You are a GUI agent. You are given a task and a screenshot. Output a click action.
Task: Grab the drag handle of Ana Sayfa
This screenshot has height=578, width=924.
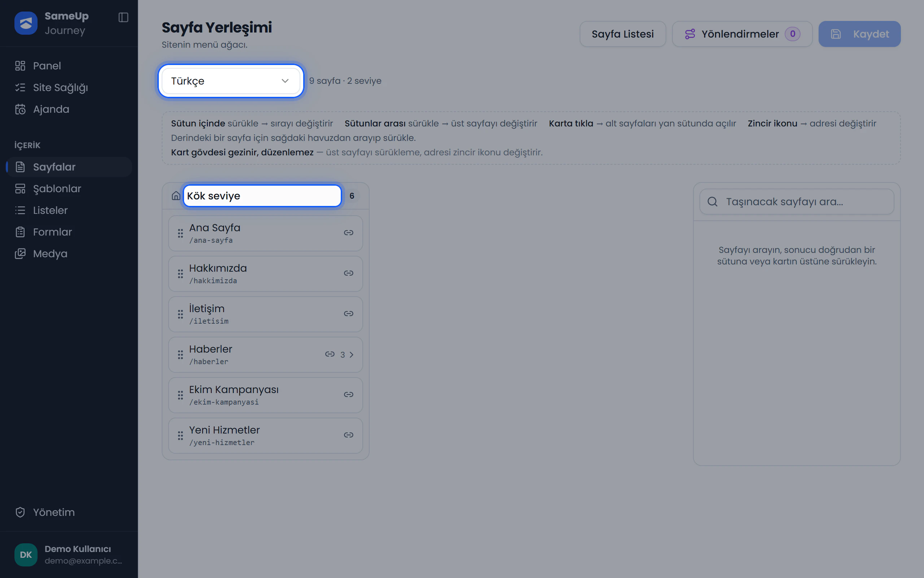point(180,233)
